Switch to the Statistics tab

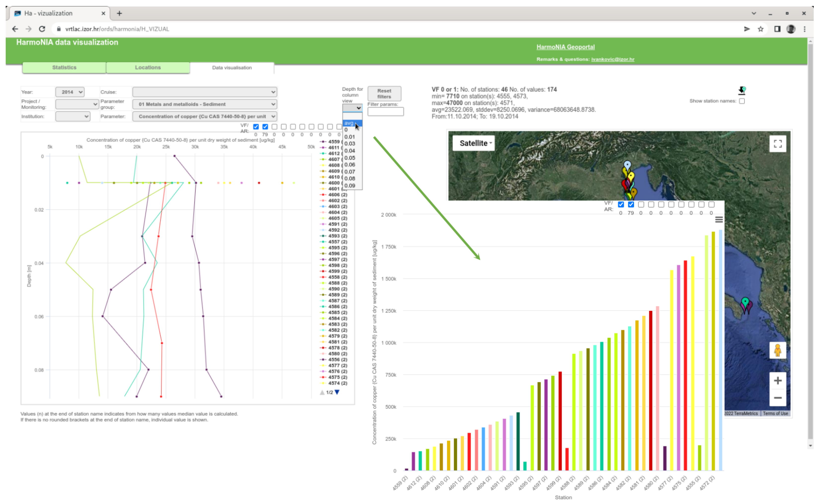[64, 67]
